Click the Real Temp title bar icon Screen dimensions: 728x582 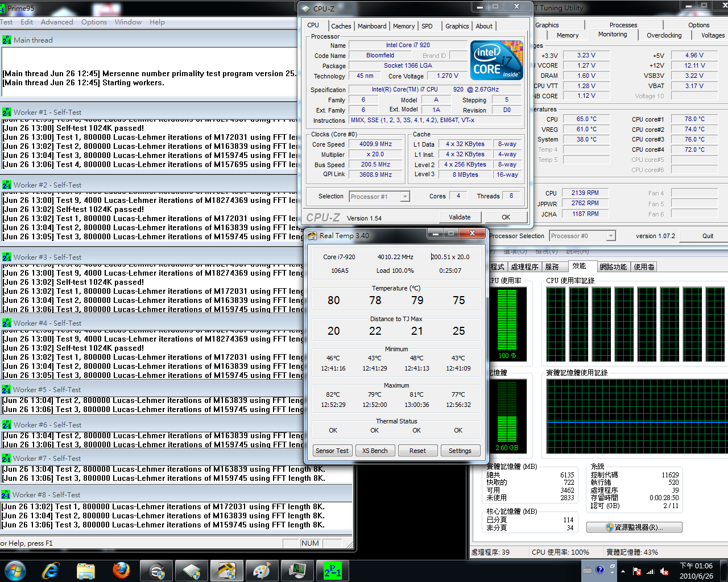[x=313, y=236]
